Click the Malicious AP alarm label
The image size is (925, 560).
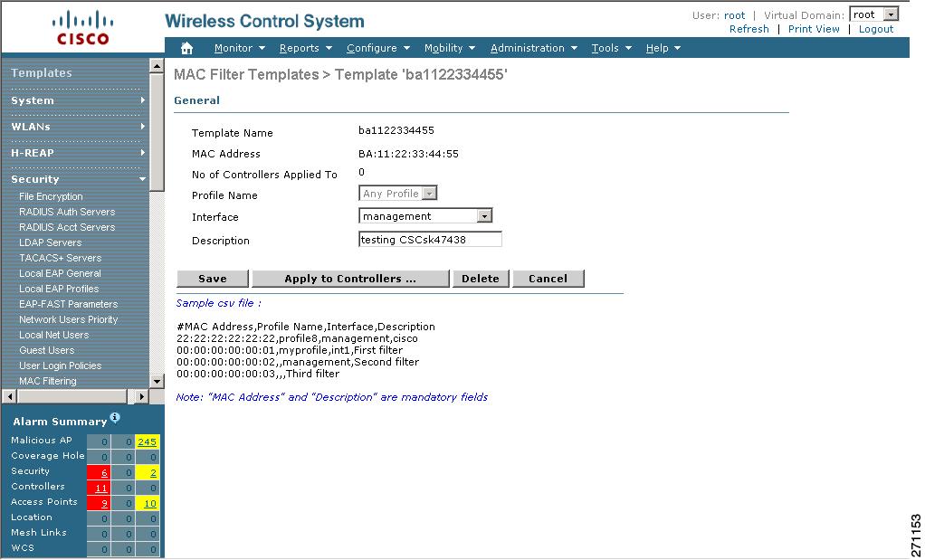42,440
